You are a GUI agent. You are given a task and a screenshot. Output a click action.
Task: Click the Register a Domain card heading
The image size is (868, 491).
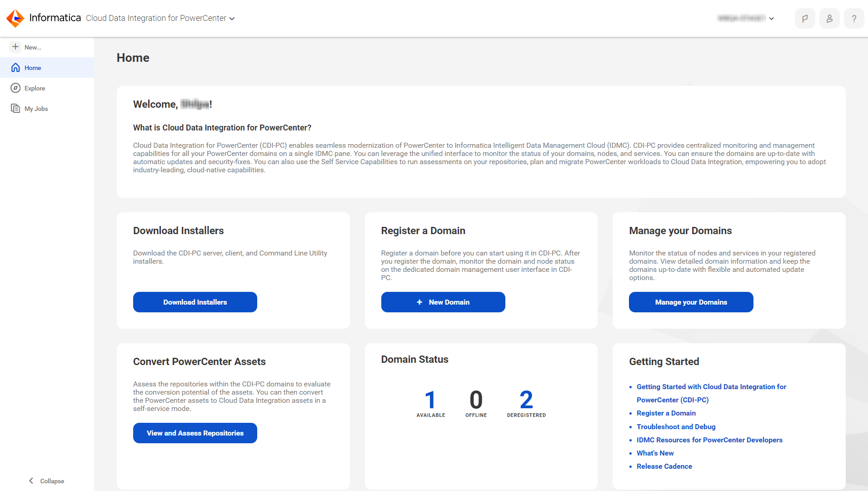point(423,231)
